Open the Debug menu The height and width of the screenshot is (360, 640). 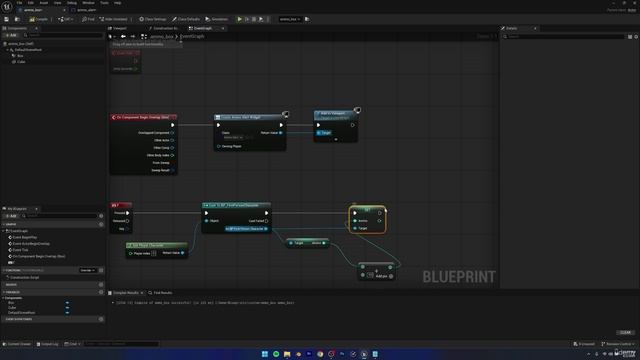pyautogui.click(x=72, y=3)
